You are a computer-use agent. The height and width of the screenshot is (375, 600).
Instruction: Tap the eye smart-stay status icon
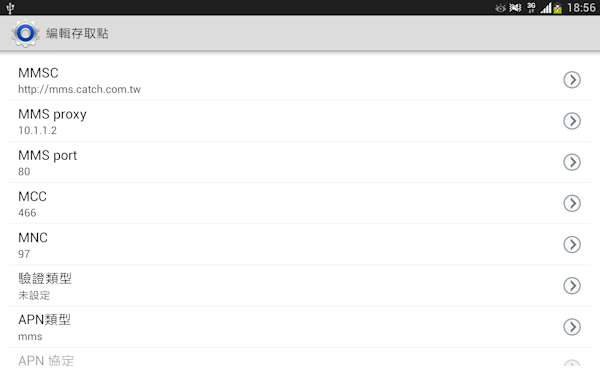(500, 8)
